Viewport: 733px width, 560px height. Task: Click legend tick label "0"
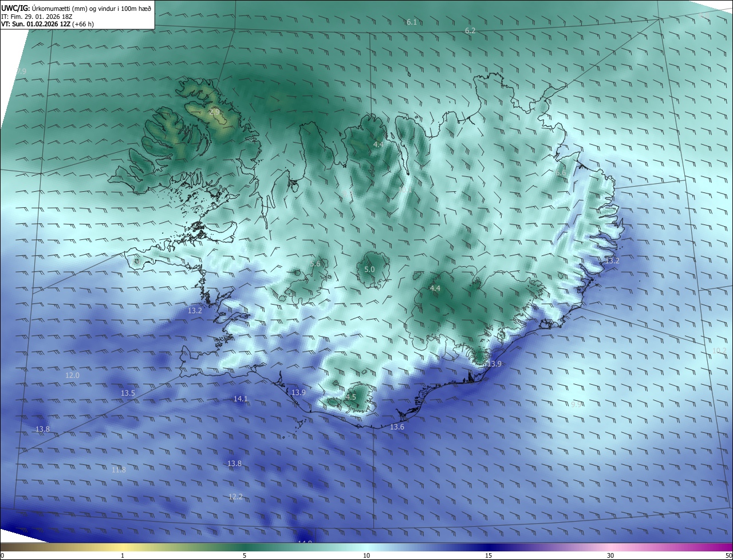(2, 555)
